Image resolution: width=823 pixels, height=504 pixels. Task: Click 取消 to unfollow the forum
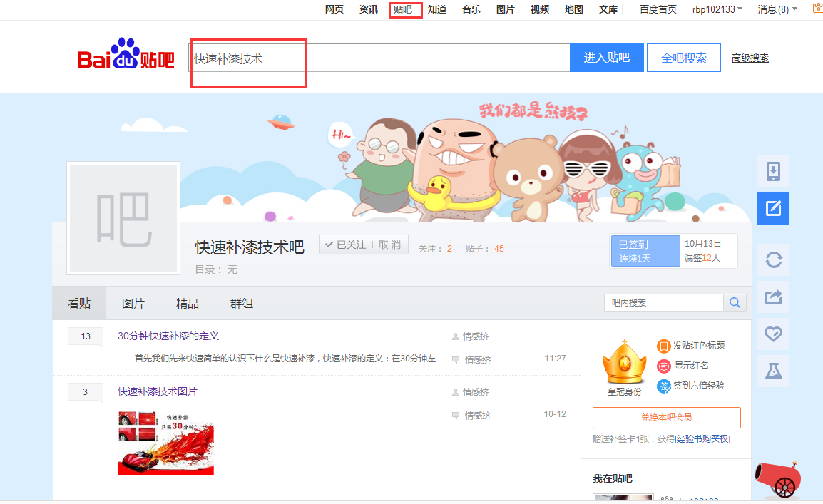pyautogui.click(x=390, y=245)
